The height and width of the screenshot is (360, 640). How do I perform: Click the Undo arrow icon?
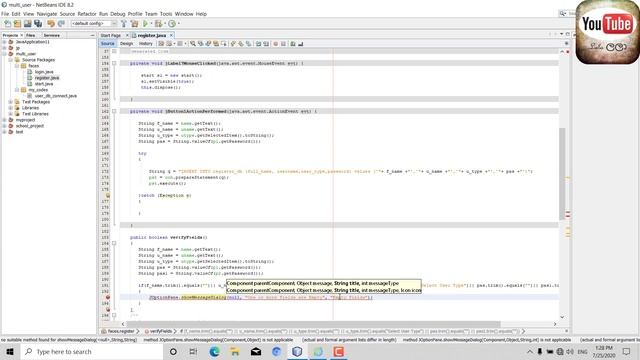[x=51, y=24]
